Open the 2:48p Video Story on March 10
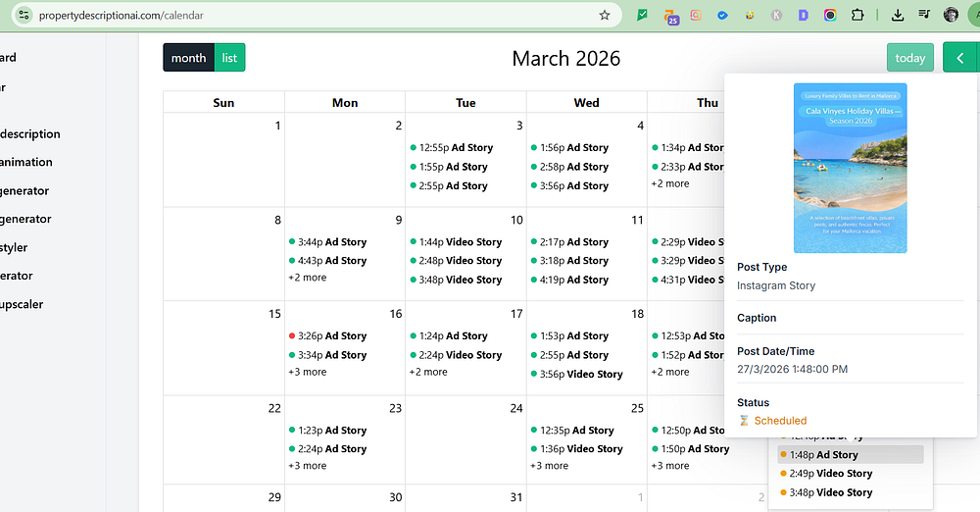980x512 pixels. (x=456, y=261)
